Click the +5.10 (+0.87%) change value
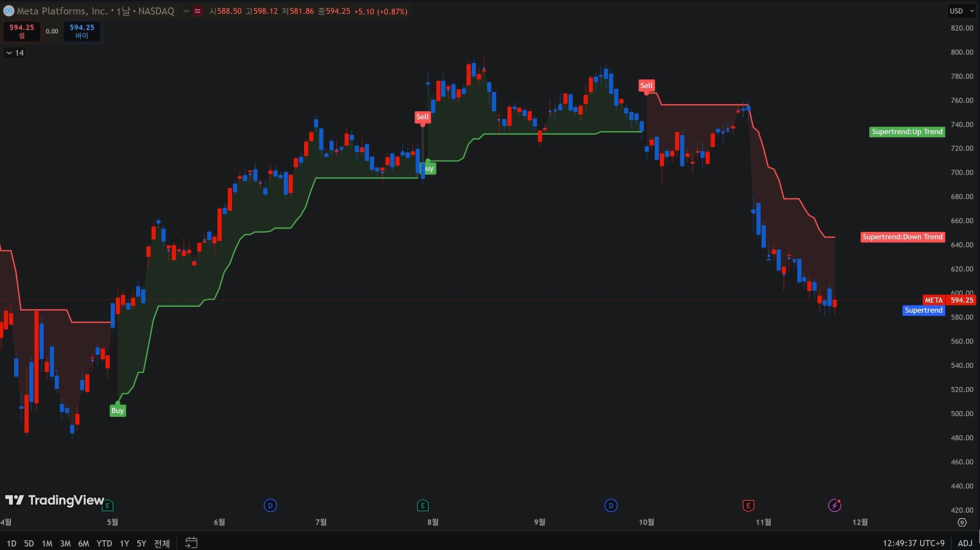 (x=381, y=11)
